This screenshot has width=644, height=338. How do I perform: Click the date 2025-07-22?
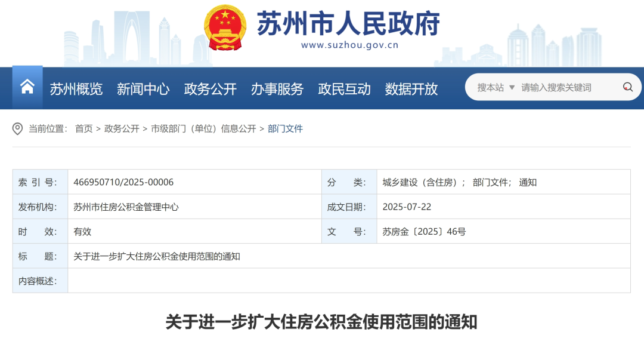click(x=407, y=207)
